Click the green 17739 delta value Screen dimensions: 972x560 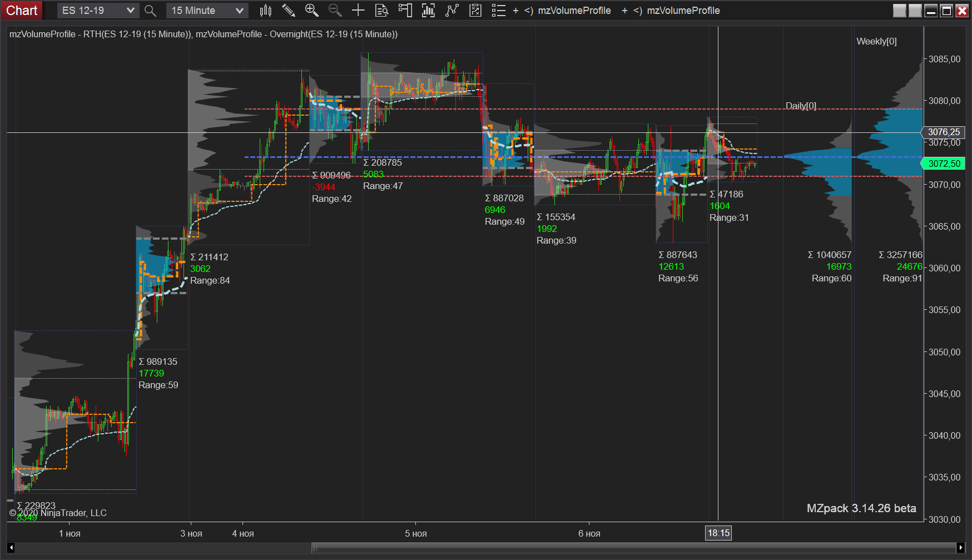(x=151, y=373)
